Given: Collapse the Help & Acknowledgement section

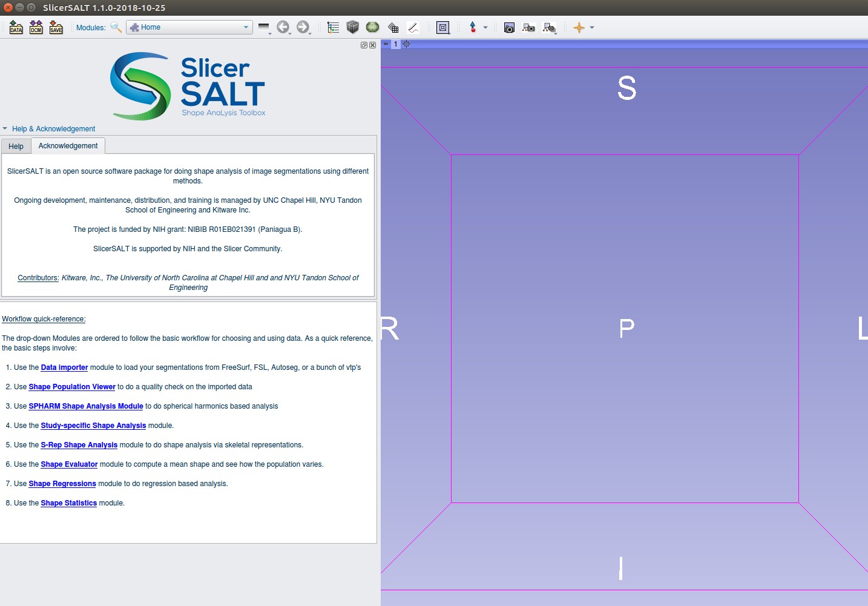Looking at the screenshot, I should [x=5, y=129].
